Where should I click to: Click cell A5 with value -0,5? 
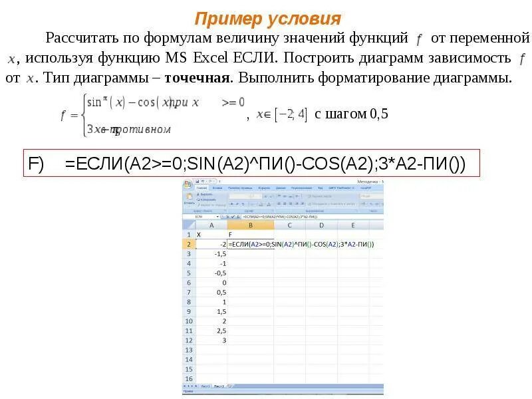click(211, 273)
